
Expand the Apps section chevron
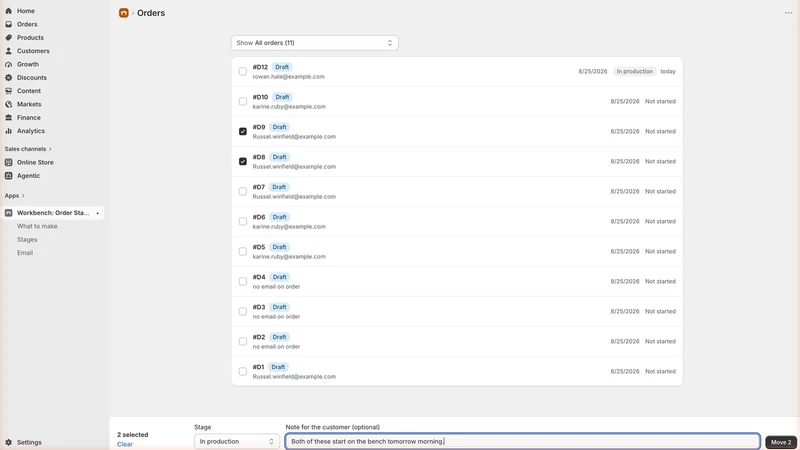coord(23,195)
